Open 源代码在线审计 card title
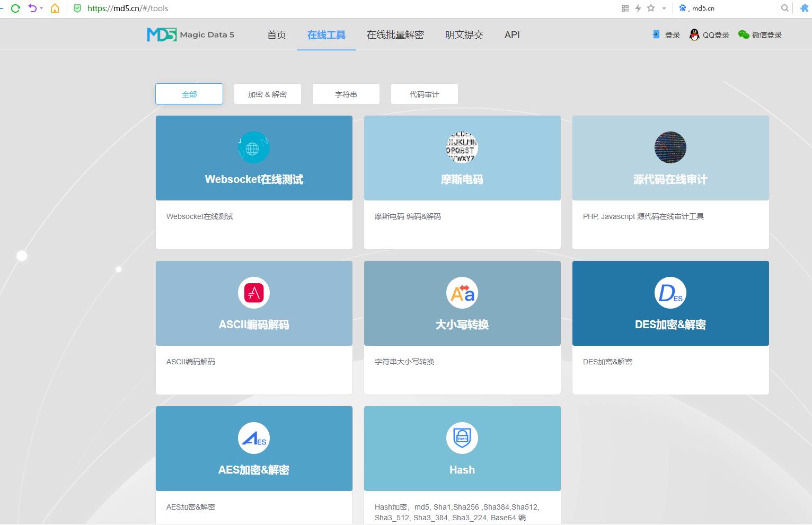The image size is (812, 525). 670,179
